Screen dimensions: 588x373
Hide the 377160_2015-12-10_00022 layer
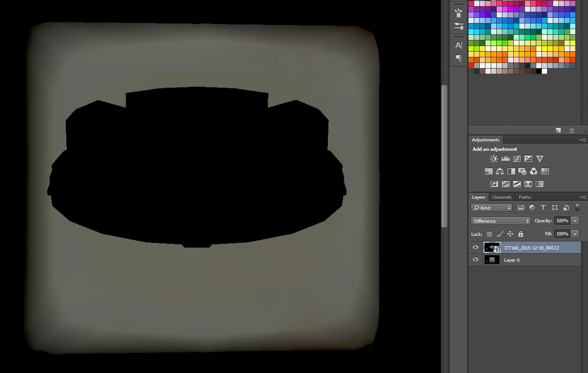pyautogui.click(x=476, y=248)
